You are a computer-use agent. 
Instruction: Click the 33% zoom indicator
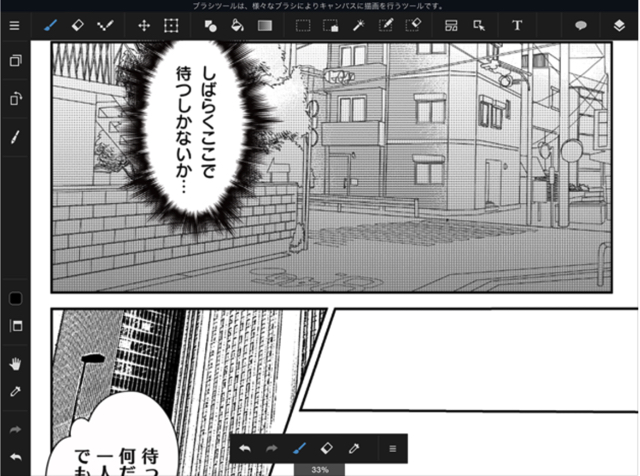[319, 470]
